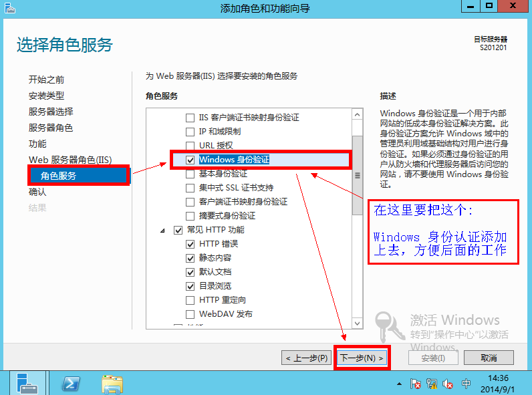532x395 pixels.
Task: Go to the 服务器角色 wizard step
Action: coord(51,128)
